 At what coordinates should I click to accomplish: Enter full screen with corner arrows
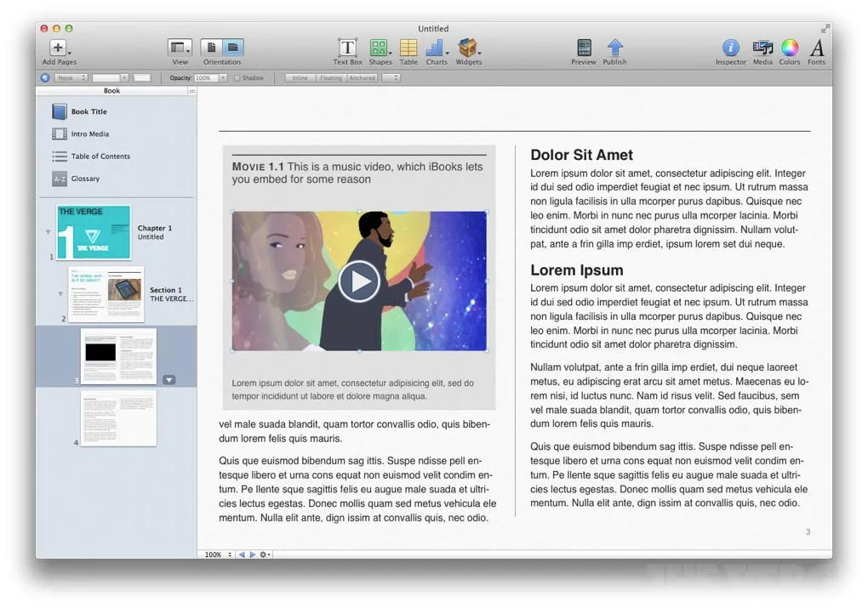[x=825, y=28]
